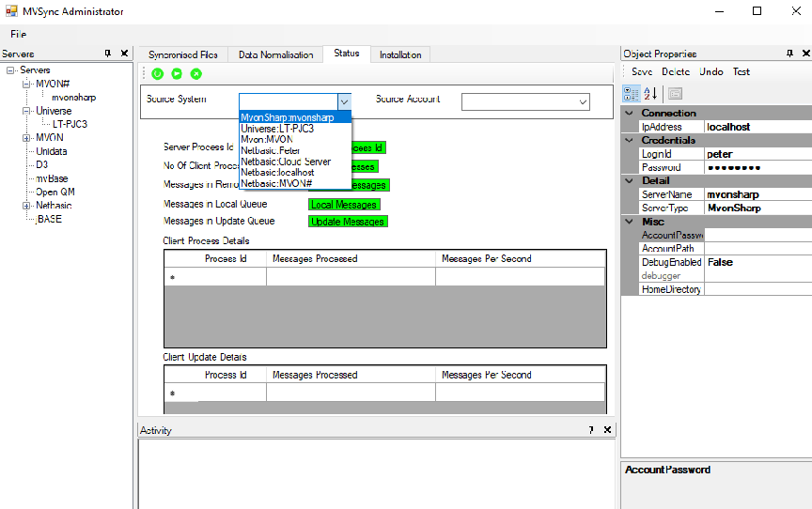Choose Universe:LT-PJC3 in dropdown list
This screenshot has width=812, height=509.
[295, 129]
